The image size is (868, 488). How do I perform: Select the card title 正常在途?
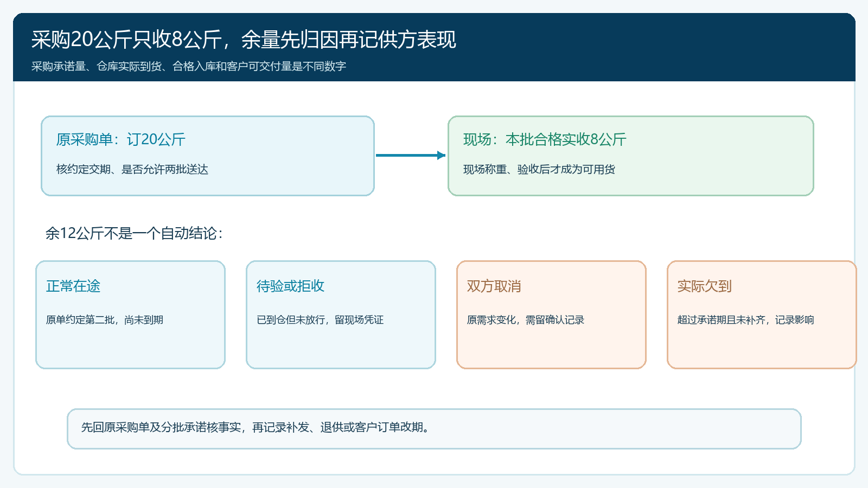tap(73, 286)
